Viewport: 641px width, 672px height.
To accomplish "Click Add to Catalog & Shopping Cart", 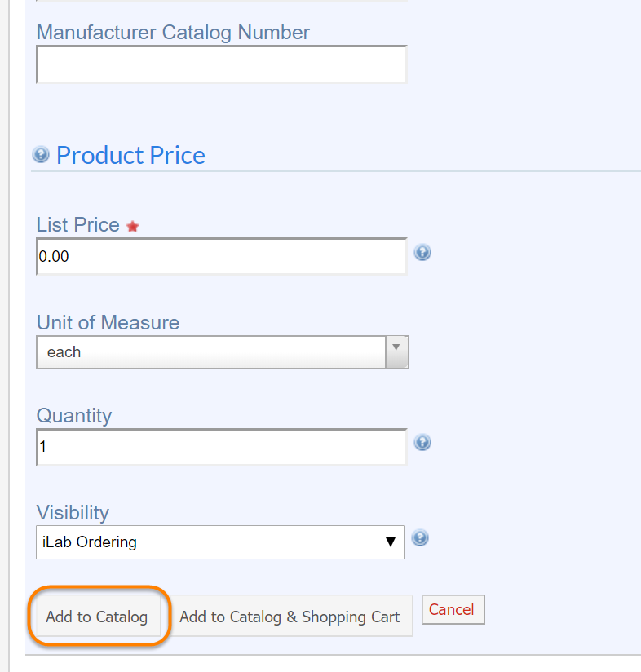I will pos(290,617).
